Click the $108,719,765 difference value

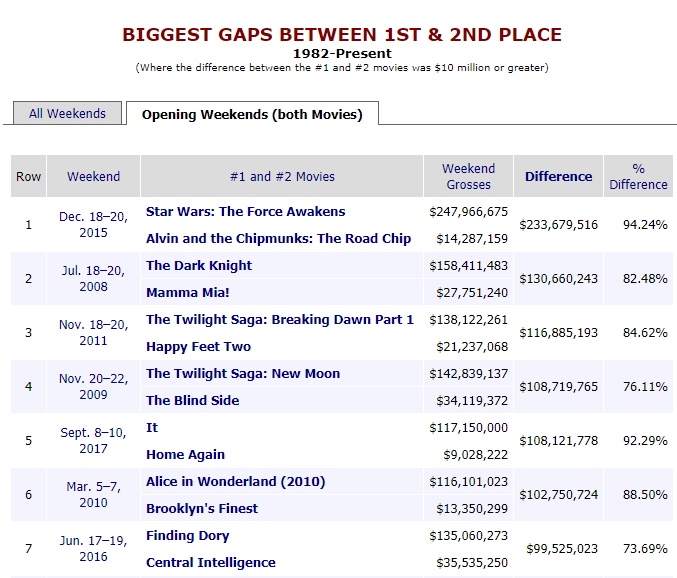(x=558, y=386)
